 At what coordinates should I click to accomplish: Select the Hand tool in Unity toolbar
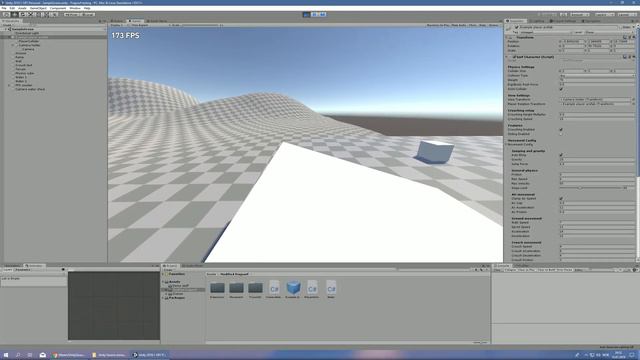tap(6, 14)
